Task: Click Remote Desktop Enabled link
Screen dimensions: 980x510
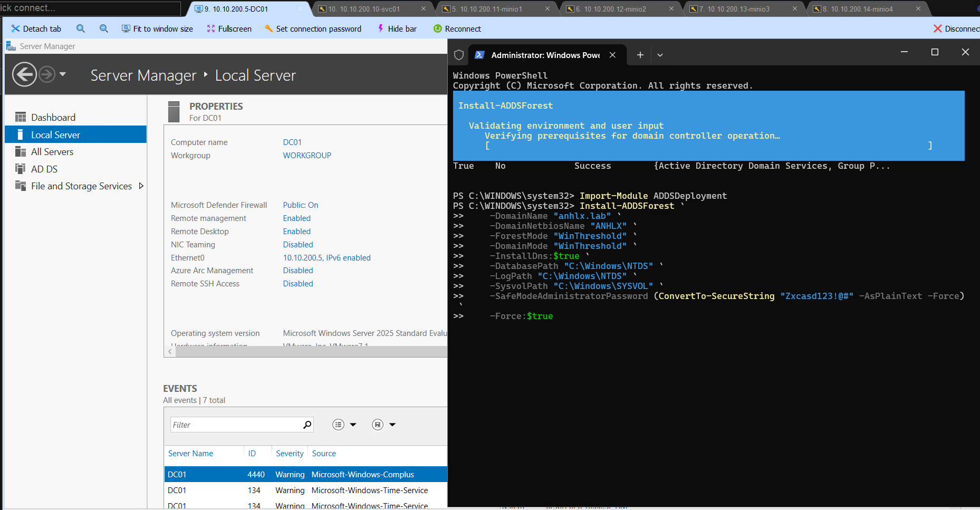Action: (297, 232)
